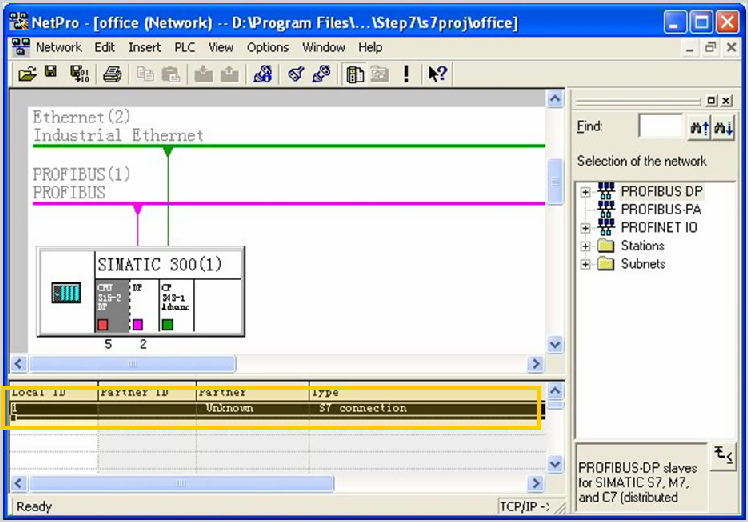Click network view horizontal scroll right arrow

[536, 364]
